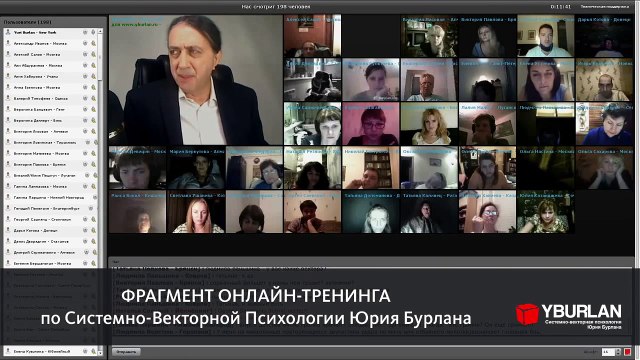Open the Мария Боркулева video thumbnail
640x360 pixels.
196,168
